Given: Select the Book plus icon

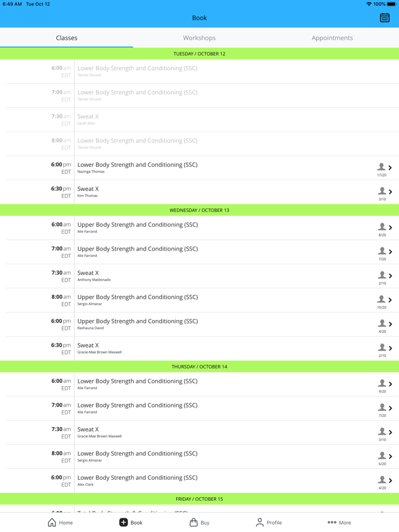Looking at the screenshot, I should click(123, 522).
